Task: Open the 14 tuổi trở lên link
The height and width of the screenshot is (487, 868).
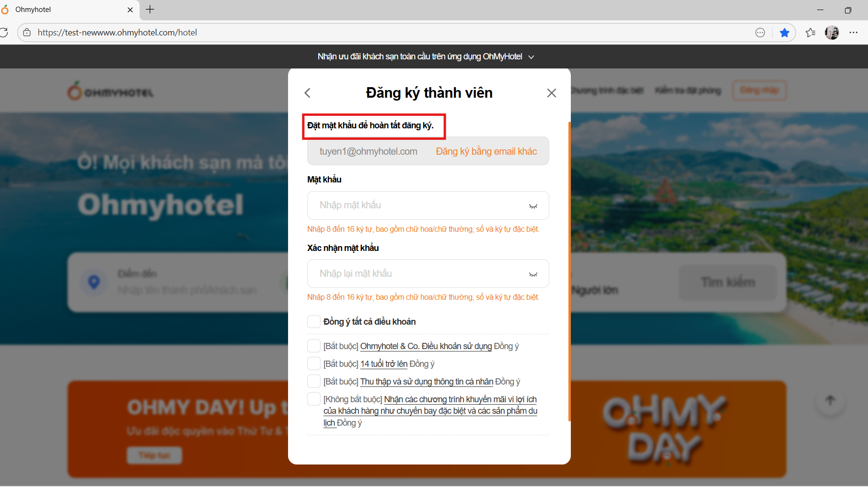Action: click(x=384, y=364)
